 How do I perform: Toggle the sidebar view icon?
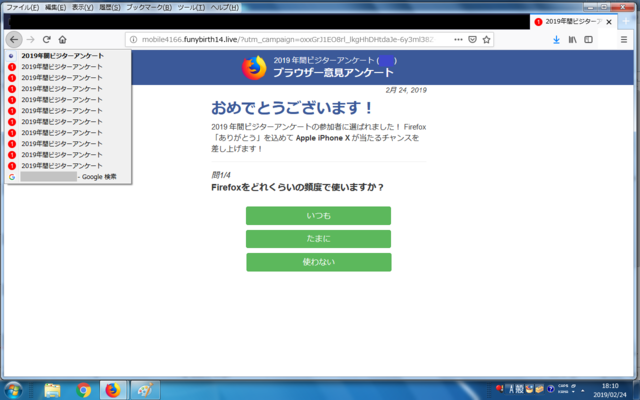(x=588, y=40)
